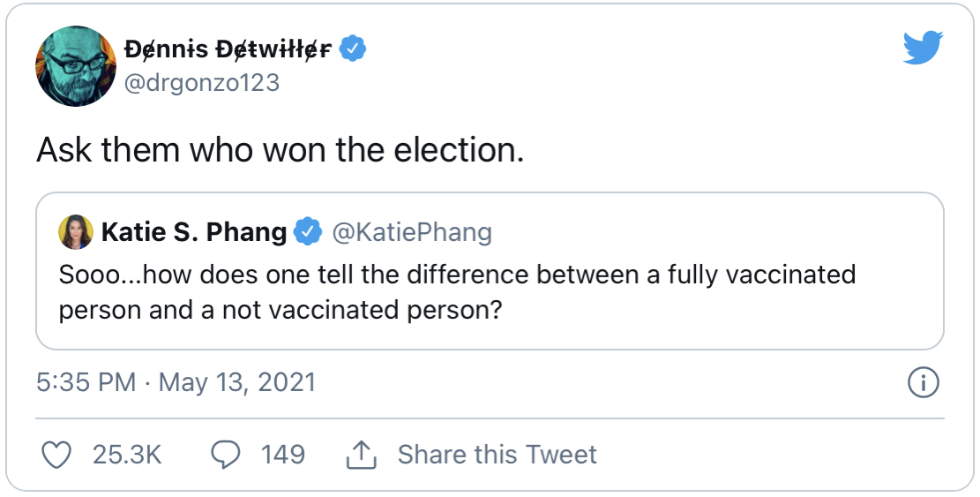Open Dennis Detwiller's profile picture
Image resolution: width=980 pixels, height=497 pixels.
click(x=76, y=66)
